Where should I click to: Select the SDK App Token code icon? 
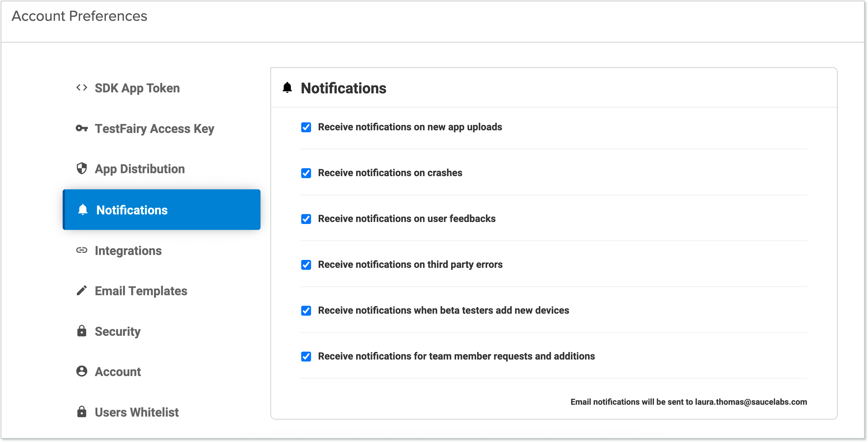click(81, 88)
